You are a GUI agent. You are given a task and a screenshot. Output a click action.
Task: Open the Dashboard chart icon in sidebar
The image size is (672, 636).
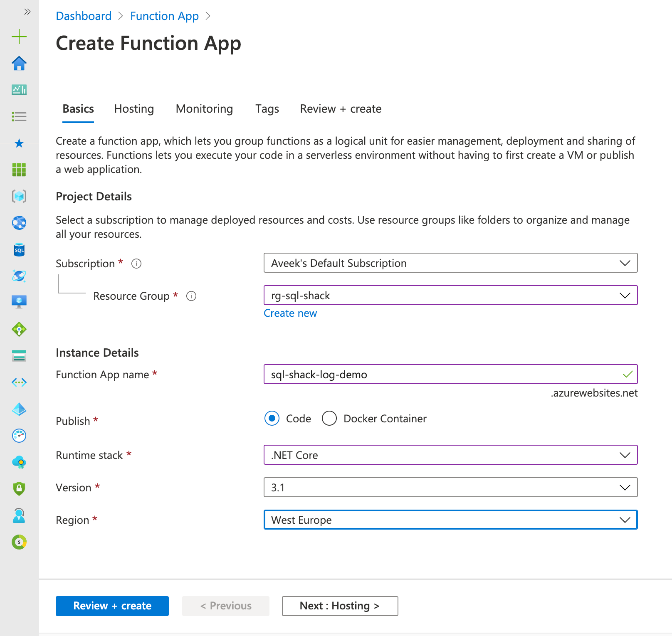point(19,90)
